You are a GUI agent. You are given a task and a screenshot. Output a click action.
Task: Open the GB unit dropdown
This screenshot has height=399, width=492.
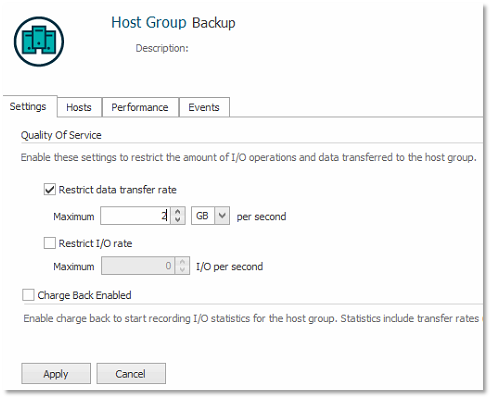tap(210, 216)
